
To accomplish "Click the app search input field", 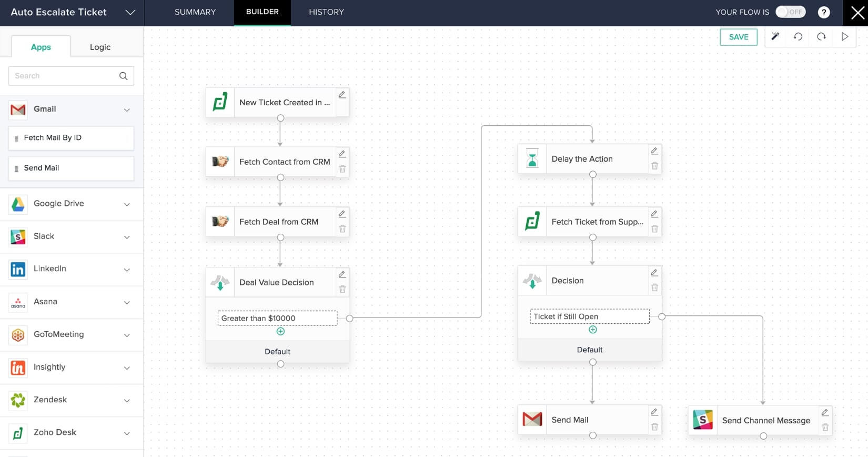I will point(63,76).
